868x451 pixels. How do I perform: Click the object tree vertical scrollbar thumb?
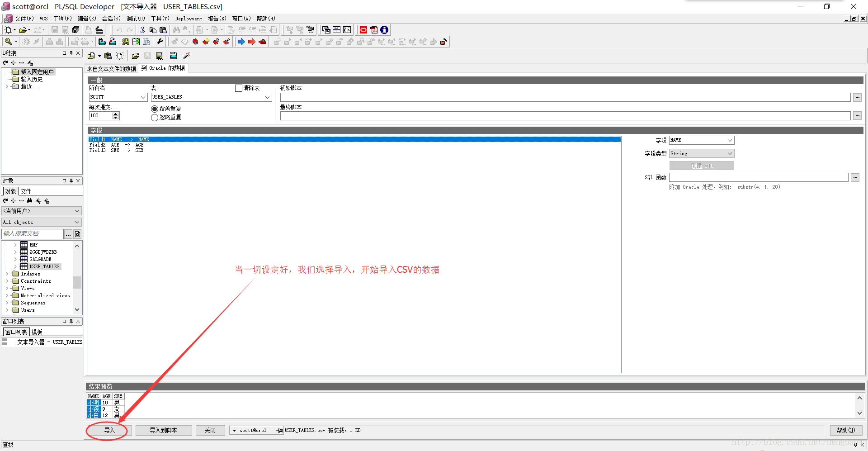[77, 282]
